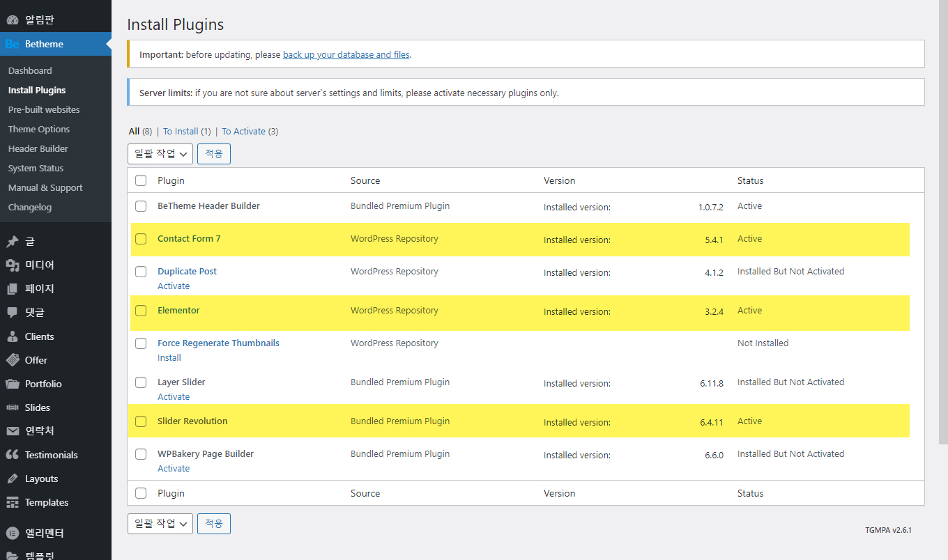View the Changelog page
This screenshot has height=560, width=948.
point(30,207)
